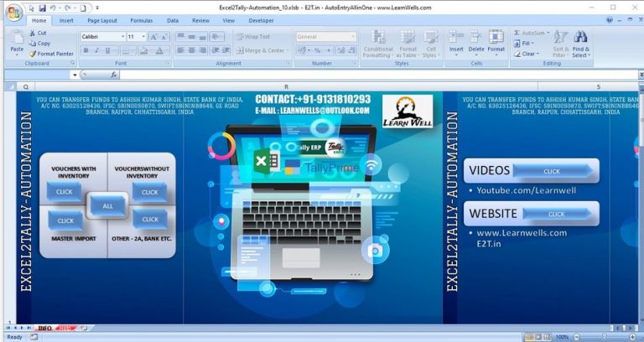Create new document from Quick Access Toolbar
This screenshot has width=644, height=342.
(83, 8)
